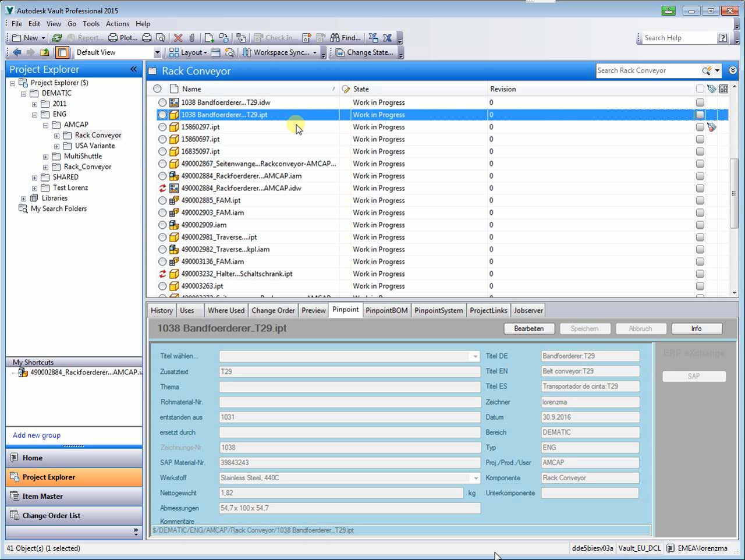The width and height of the screenshot is (745, 560).
Task: Click in the Search Rack Conveyor field
Action: click(x=648, y=70)
